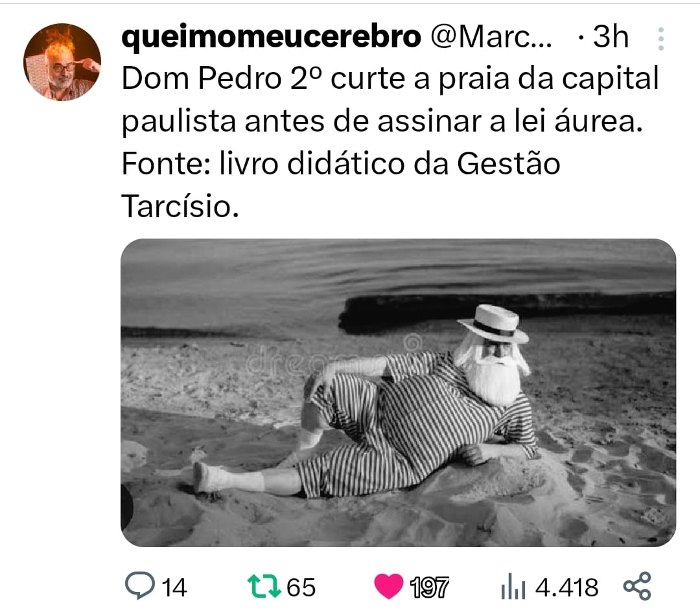Open the view analytics bar-chart icon
This screenshot has width=700, height=612.
513,586
